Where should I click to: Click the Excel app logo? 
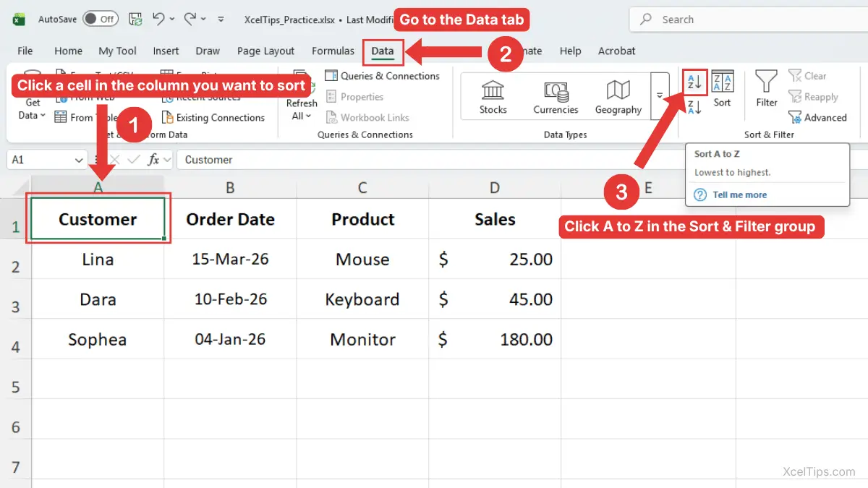tap(20, 20)
